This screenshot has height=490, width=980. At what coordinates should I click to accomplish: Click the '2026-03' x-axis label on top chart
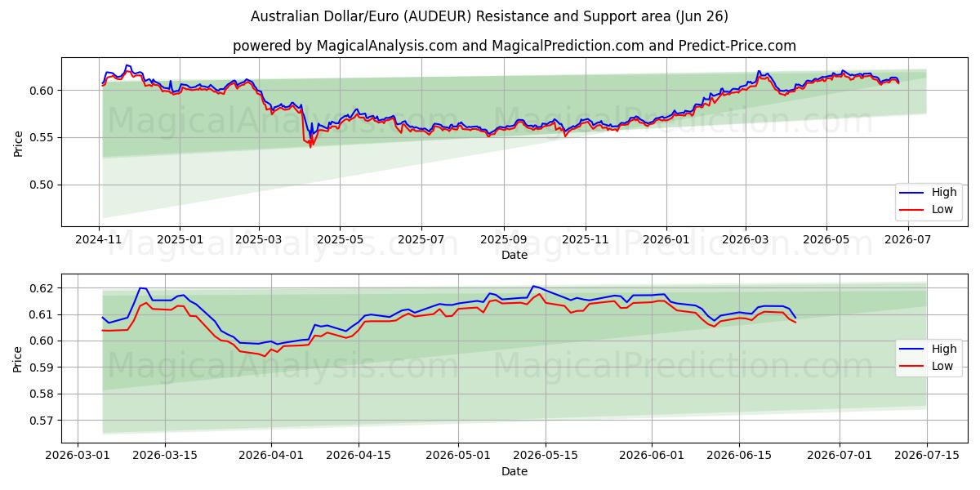coord(745,239)
